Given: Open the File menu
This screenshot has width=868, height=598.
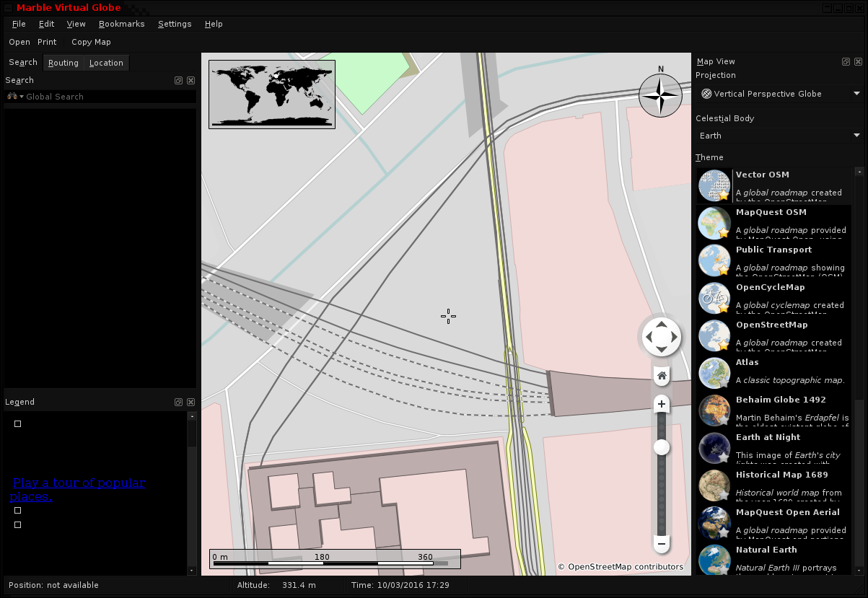Looking at the screenshot, I should coord(19,24).
